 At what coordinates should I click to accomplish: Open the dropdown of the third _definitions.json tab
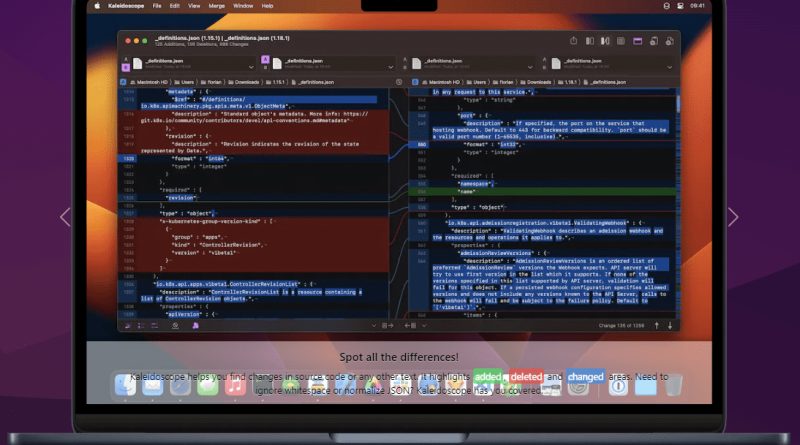pyautogui.click(x=530, y=67)
